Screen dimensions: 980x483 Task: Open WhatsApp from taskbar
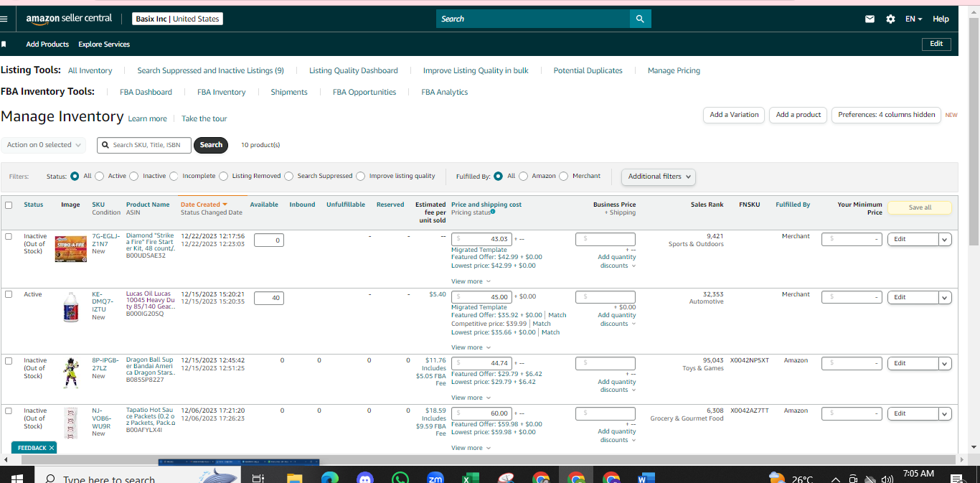pos(400,478)
